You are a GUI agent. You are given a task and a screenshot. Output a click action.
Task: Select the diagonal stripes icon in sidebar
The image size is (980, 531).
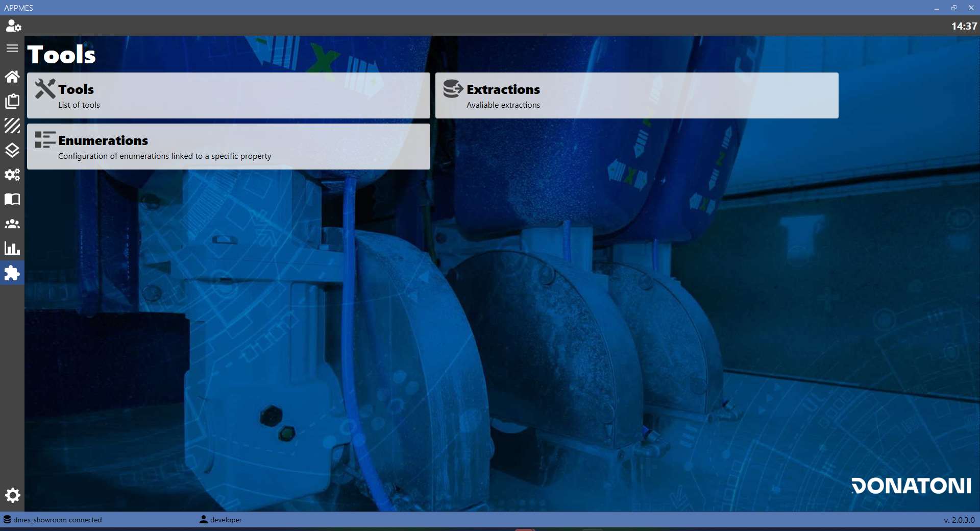[12, 126]
